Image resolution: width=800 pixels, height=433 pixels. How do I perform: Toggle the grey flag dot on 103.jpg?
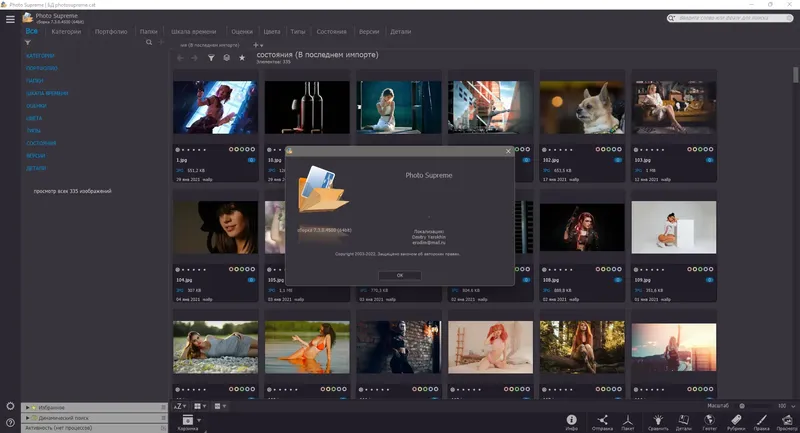tap(636, 150)
